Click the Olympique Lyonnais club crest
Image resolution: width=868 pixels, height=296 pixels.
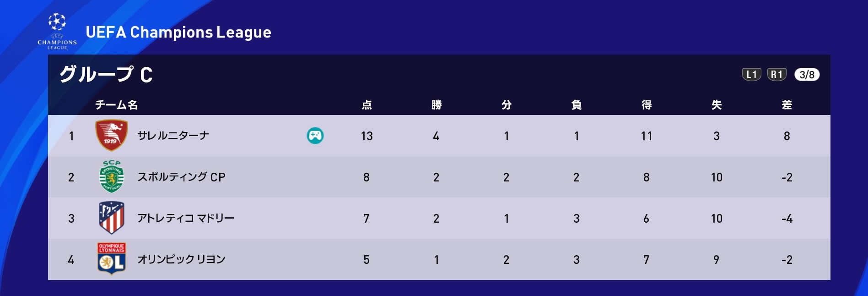pos(112,259)
